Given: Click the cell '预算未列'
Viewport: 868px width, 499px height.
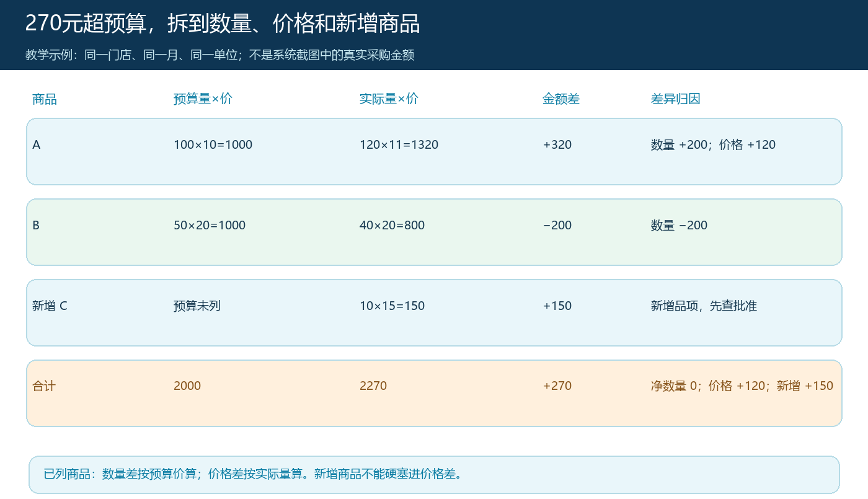Looking at the screenshot, I should coord(197,306).
